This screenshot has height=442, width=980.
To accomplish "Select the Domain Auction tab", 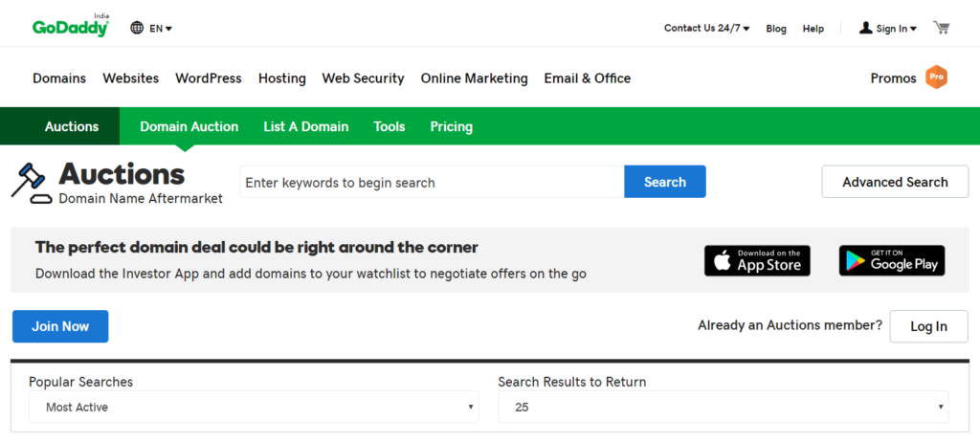I will pos(189,126).
